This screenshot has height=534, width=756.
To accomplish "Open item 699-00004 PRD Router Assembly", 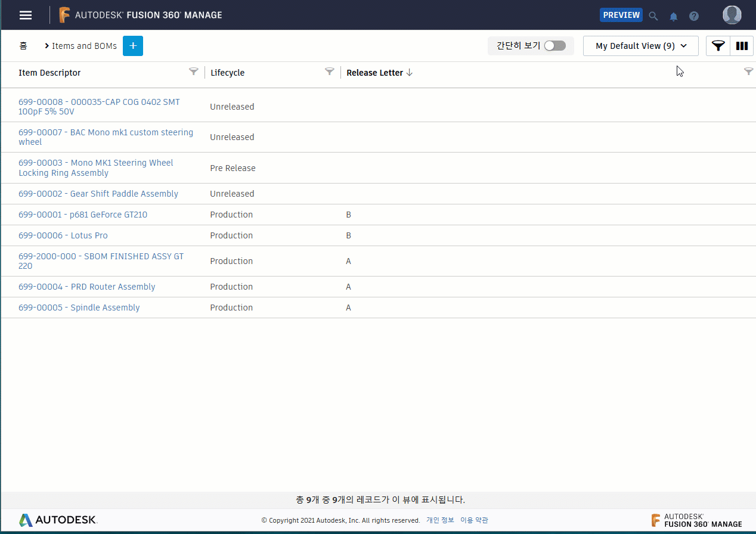I will pyautogui.click(x=86, y=287).
